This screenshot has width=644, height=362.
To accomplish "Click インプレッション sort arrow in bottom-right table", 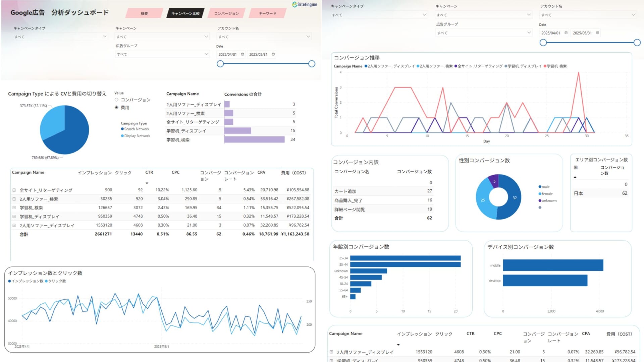I will pyautogui.click(x=398, y=345).
